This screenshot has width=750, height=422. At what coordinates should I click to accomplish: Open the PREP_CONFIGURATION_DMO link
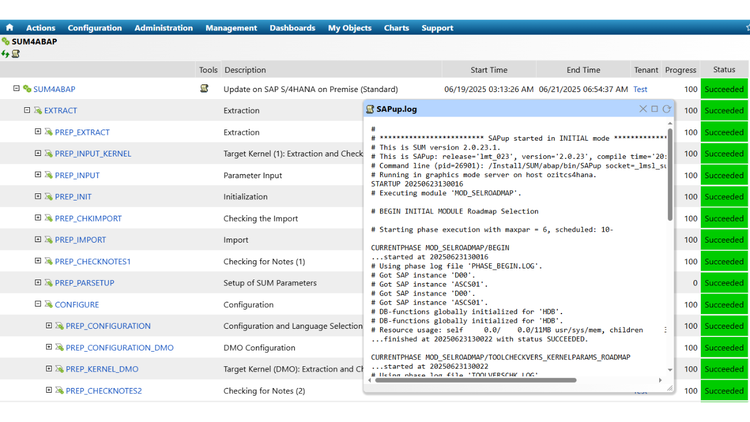tap(120, 347)
